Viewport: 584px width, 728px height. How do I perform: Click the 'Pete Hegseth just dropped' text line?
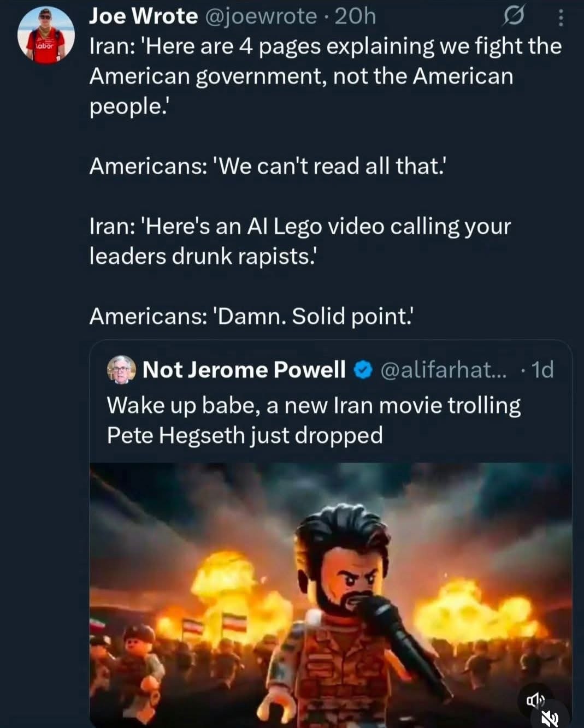tap(245, 435)
